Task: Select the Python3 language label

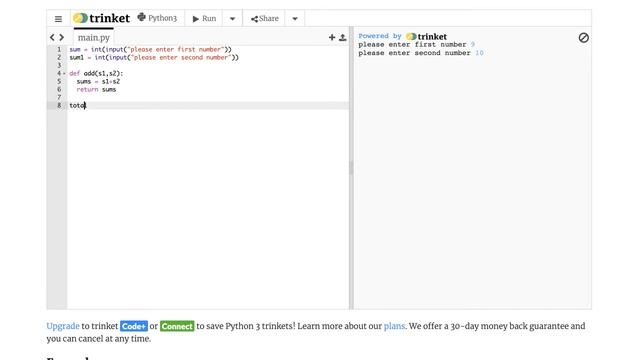Action: click(158, 18)
